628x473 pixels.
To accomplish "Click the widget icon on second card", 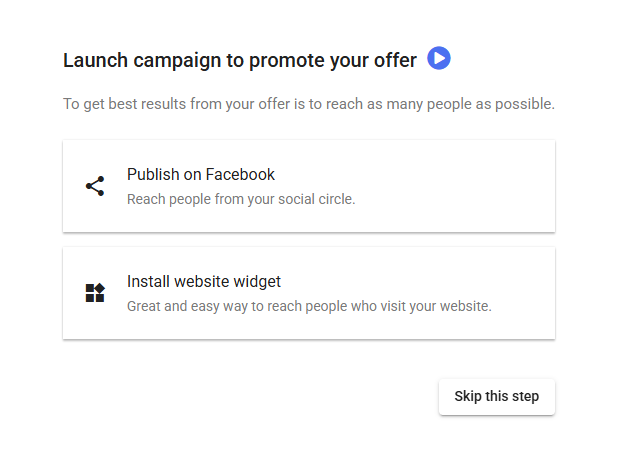I will 95,293.
